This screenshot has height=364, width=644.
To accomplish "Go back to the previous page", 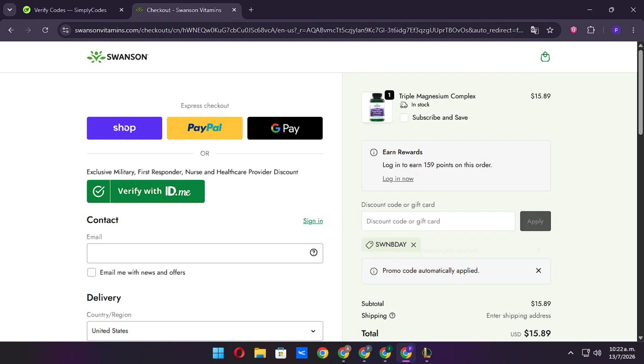I will point(11,30).
